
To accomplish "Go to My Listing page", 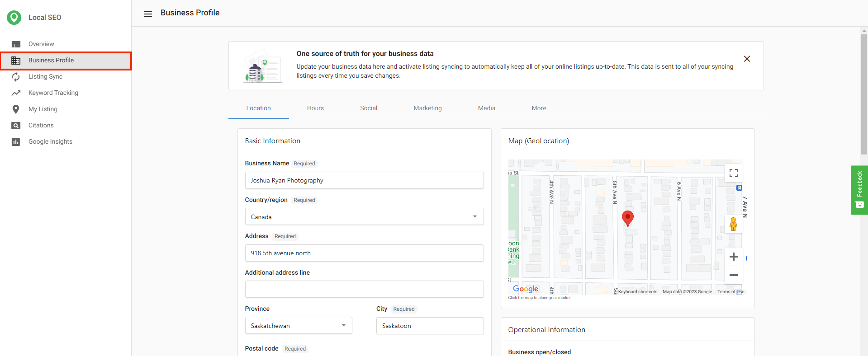I will 43,109.
